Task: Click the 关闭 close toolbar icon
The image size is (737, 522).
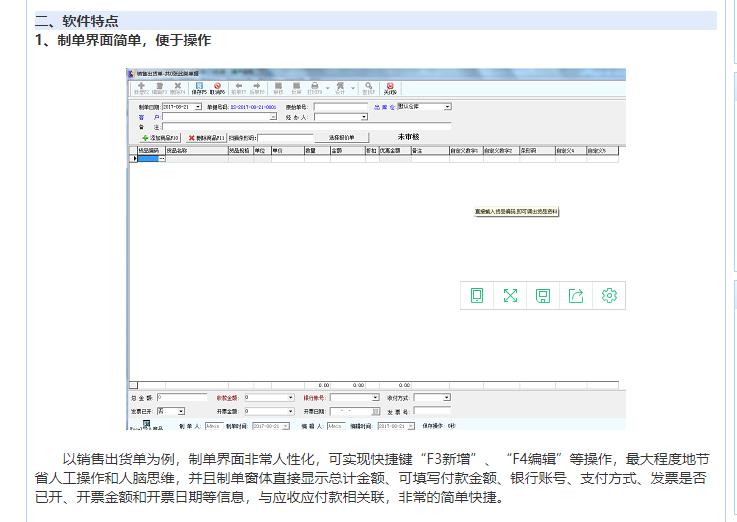Action: pos(390,88)
